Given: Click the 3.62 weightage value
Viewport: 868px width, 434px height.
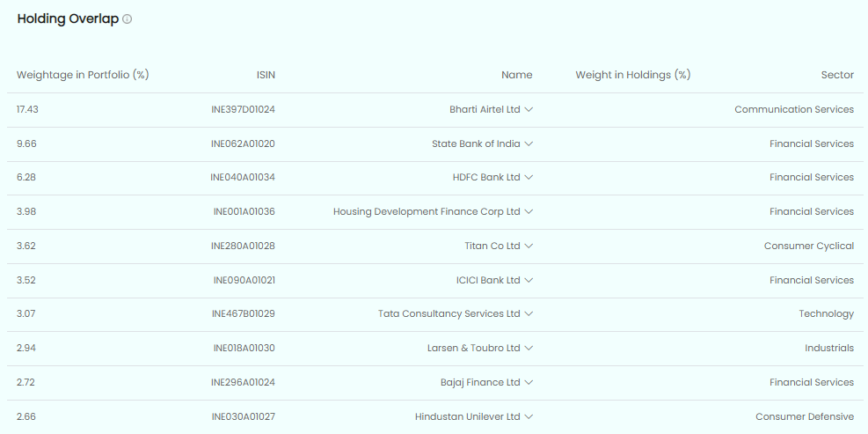Looking at the screenshot, I should (26, 246).
